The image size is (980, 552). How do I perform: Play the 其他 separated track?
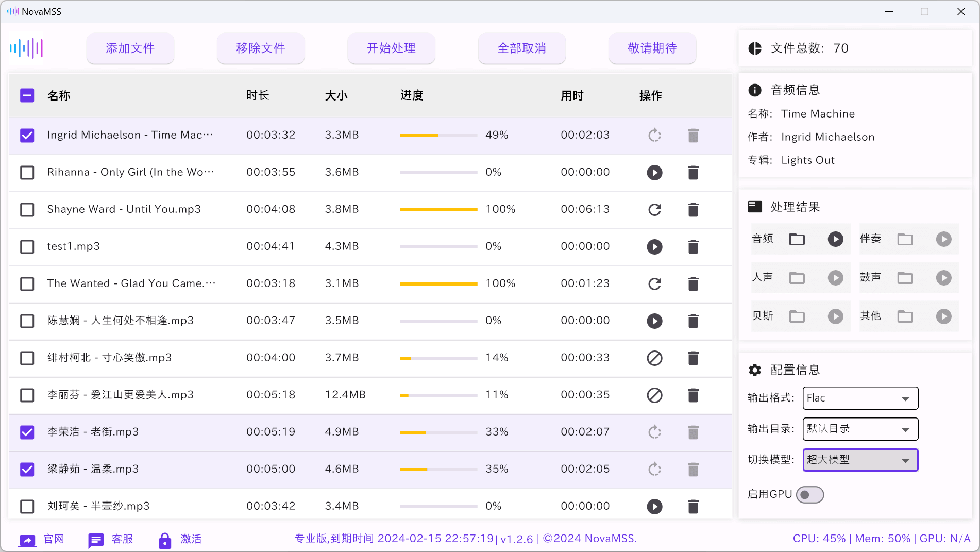pyautogui.click(x=943, y=316)
